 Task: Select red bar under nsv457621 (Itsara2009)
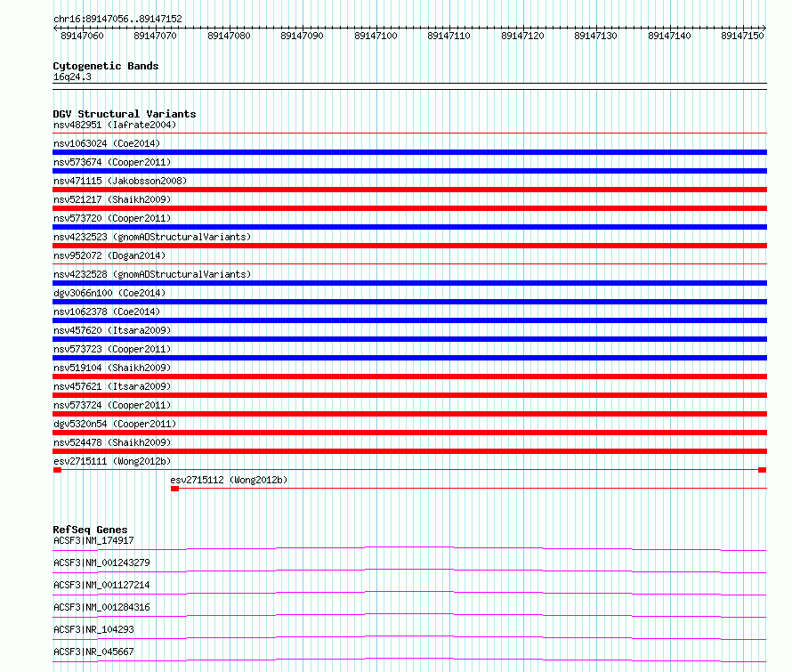click(x=409, y=395)
